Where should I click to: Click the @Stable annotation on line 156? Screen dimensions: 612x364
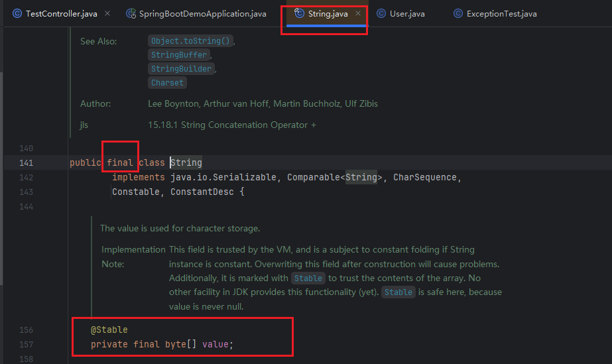(109, 330)
